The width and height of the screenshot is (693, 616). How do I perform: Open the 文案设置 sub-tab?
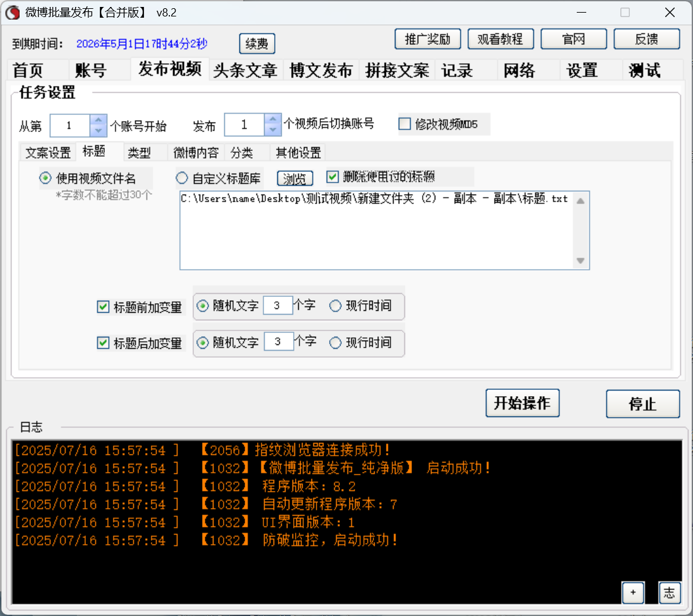click(x=48, y=153)
